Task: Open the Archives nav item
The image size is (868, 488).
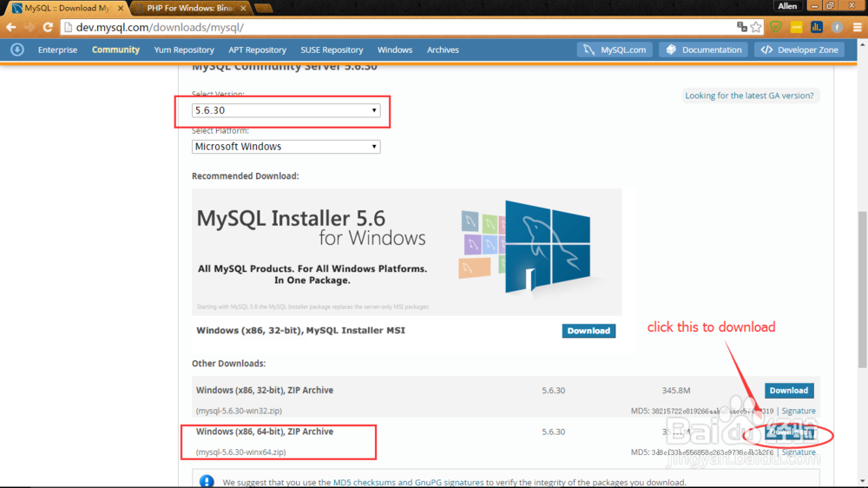Action: (443, 49)
